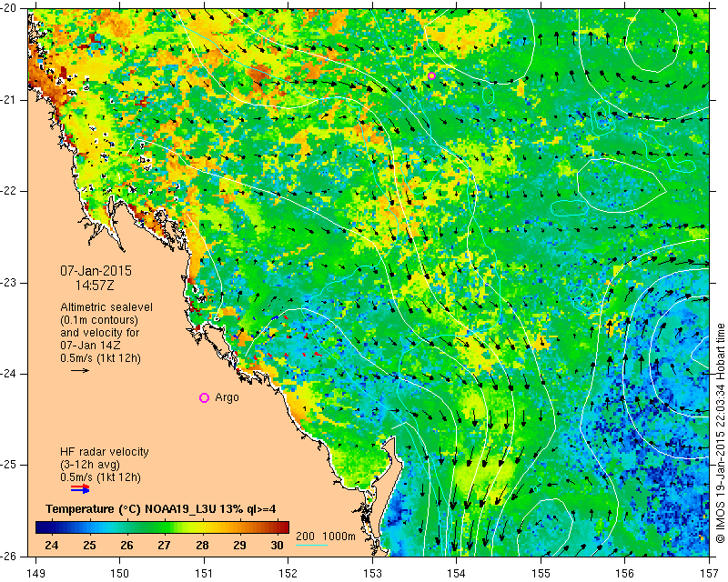Click the black altimetric velocity scale arrow

(80, 370)
